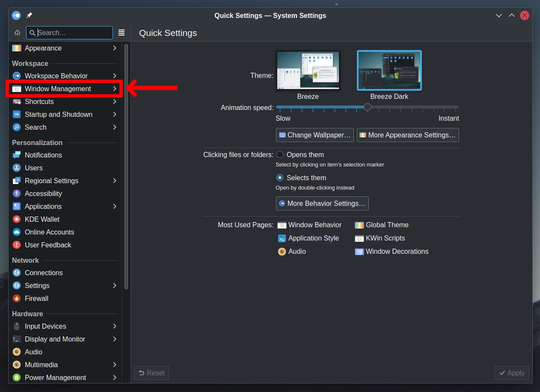Select the 'Opens them' radio option

pyautogui.click(x=280, y=154)
